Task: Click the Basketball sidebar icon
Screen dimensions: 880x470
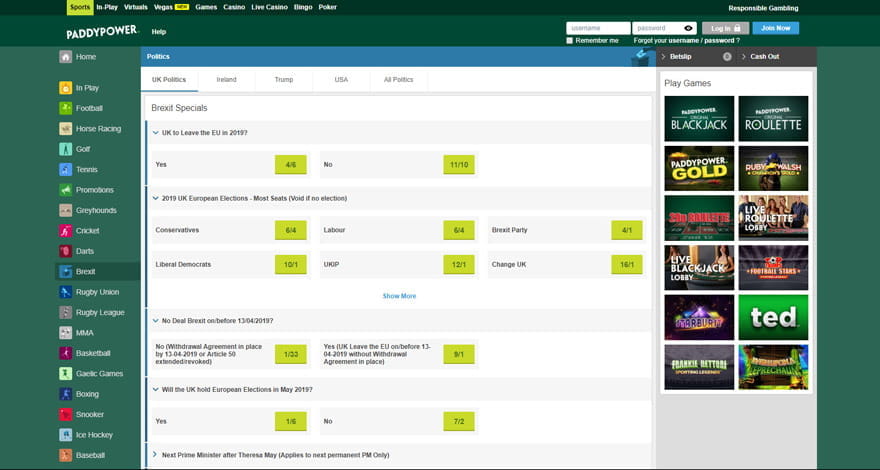Action: click(66, 353)
